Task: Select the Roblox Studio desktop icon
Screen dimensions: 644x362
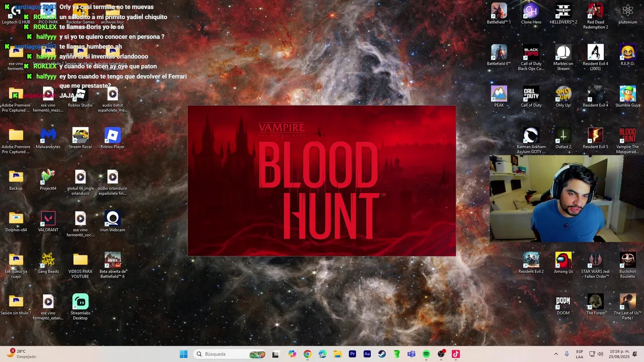Action: pyautogui.click(x=80, y=97)
